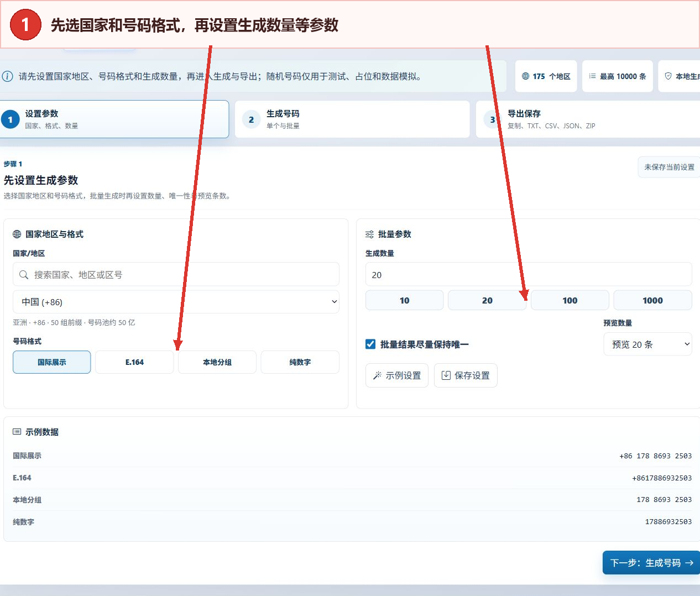This screenshot has height=596, width=700.
Task: Click the 先设置生成参数 heading
Action: coord(41,180)
